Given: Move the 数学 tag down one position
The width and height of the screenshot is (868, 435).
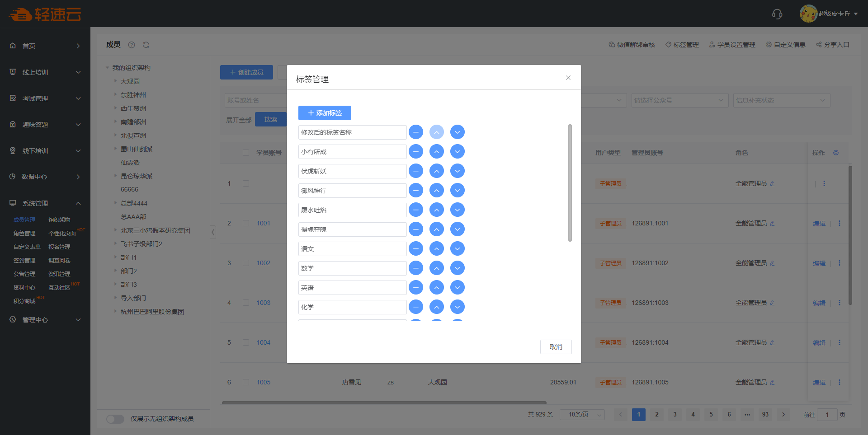Looking at the screenshot, I should 457,268.
